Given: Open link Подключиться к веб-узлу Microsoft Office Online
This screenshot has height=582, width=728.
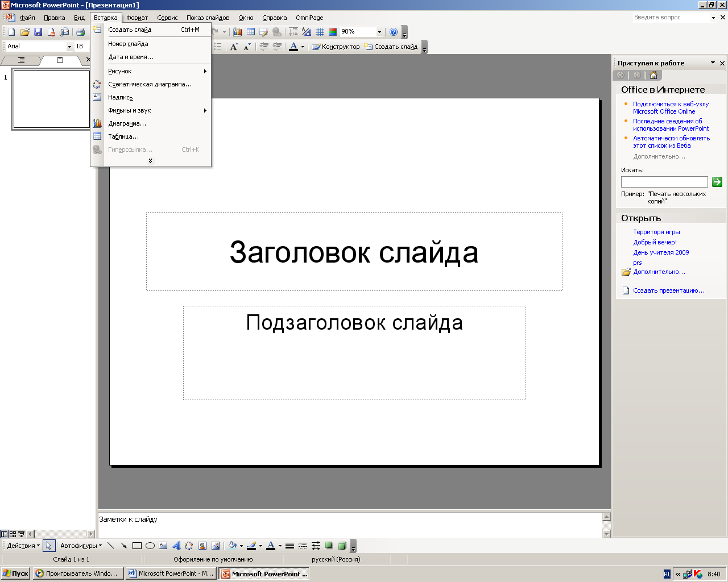Looking at the screenshot, I should tap(671, 107).
